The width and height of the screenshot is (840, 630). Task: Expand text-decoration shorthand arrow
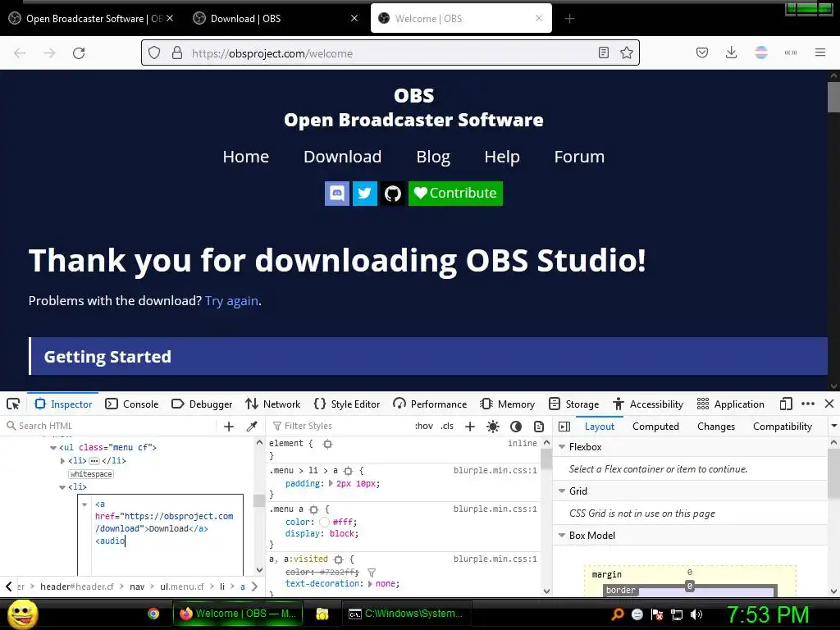tap(370, 583)
